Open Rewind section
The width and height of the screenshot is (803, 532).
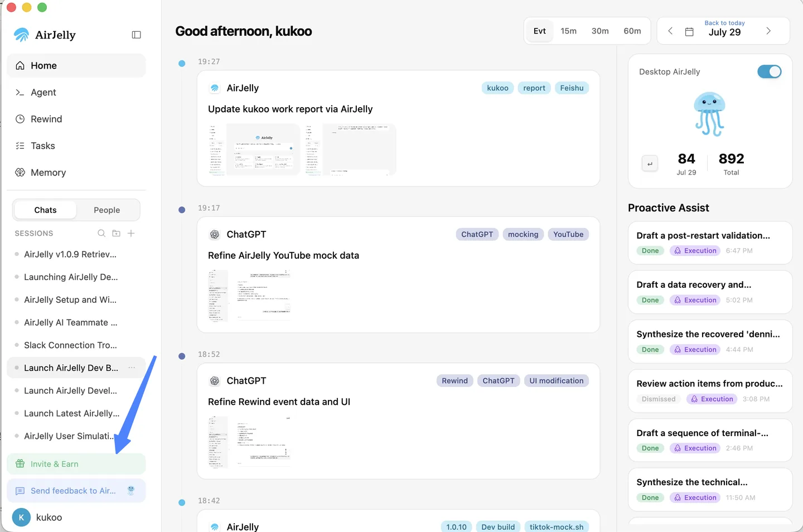point(76,119)
